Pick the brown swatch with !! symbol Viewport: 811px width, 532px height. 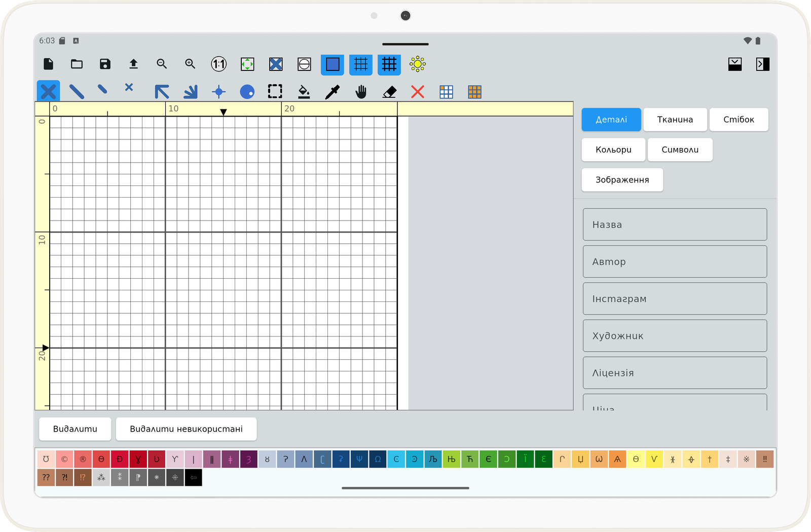pos(765,459)
